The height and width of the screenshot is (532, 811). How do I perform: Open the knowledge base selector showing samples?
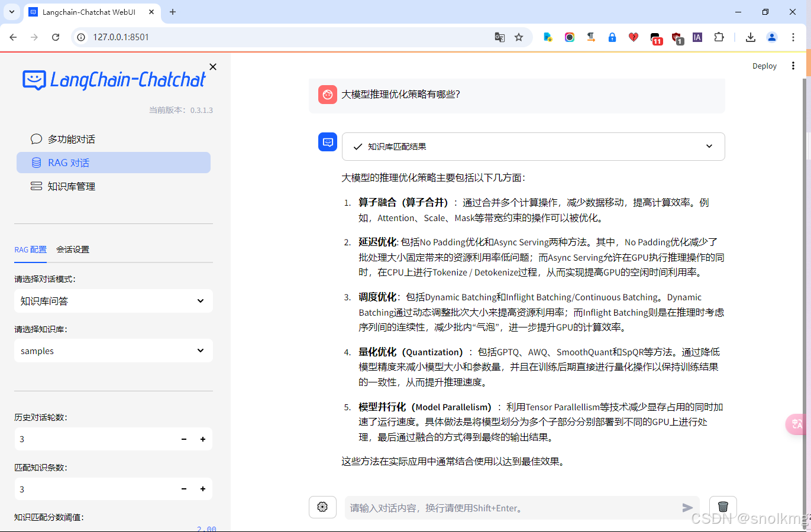coord(113,351)
